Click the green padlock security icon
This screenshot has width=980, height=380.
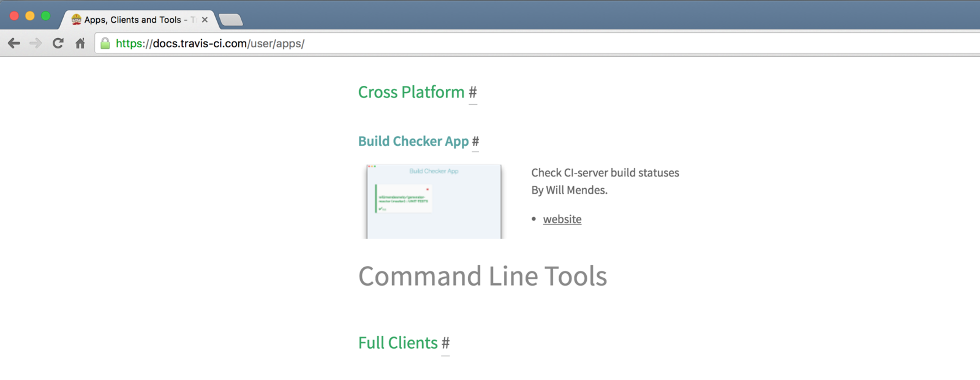105,44
